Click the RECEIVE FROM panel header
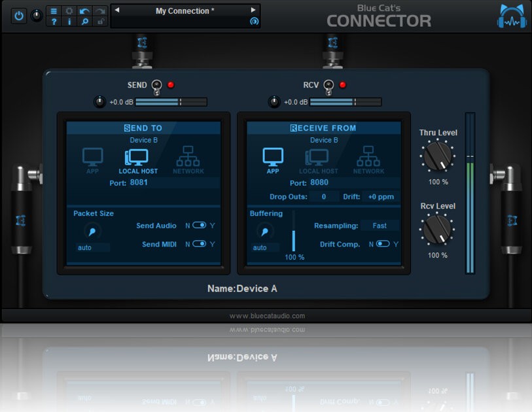Viewport: 532px width, 412px height. click(x=323, y=128)
